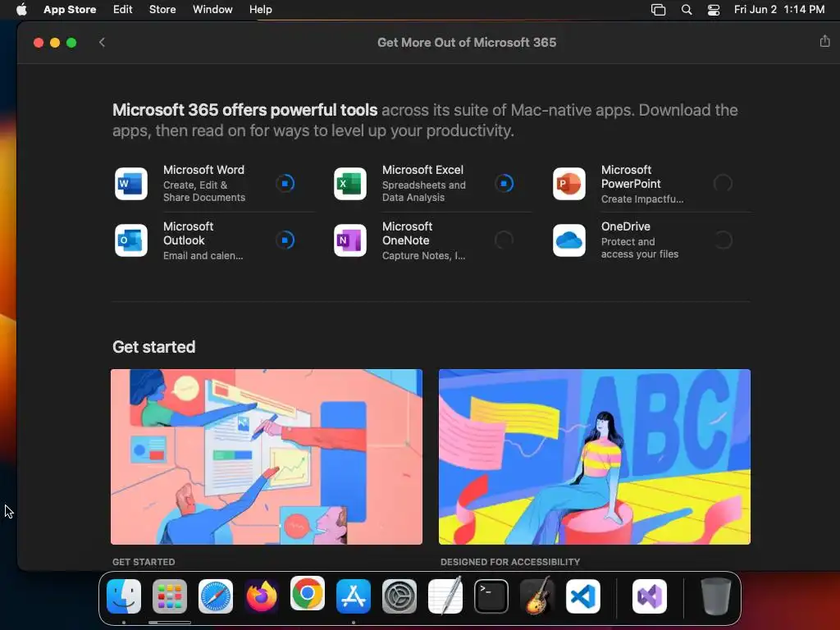Screen dimensions: 840x630
Task: Open Launchpad from the dock
Action: point(170,596)
